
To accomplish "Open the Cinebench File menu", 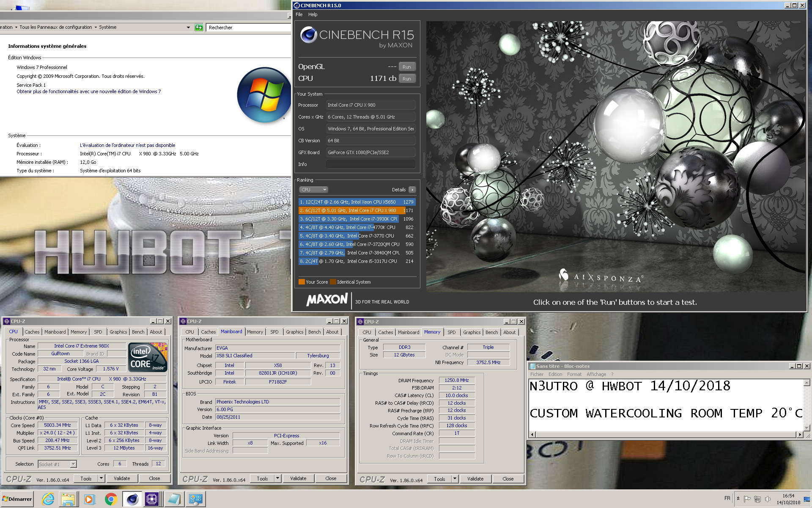I will tap(299, 14).
